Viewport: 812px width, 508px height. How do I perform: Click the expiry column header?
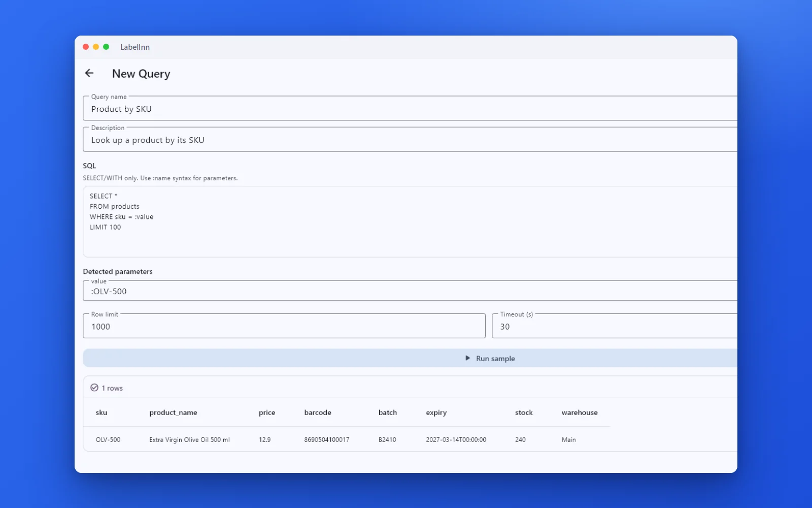pyautogui.click(x=436, y=412)
